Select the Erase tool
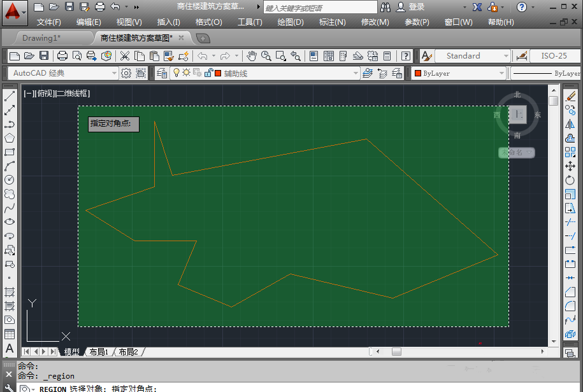 click(x=570, y=96)
